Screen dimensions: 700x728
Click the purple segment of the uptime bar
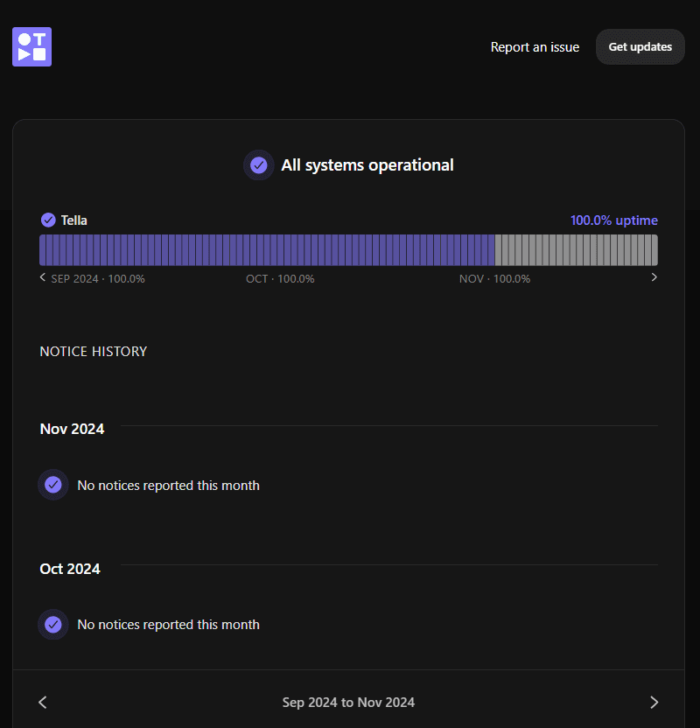267,249
